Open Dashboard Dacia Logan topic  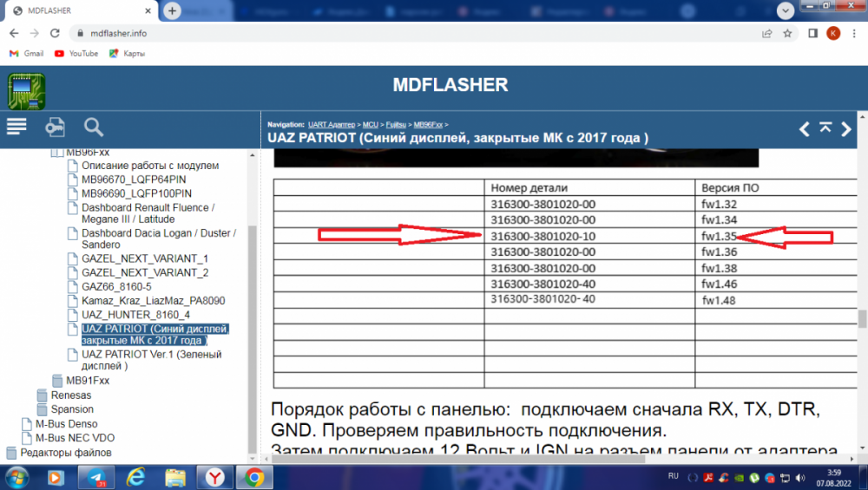[x=158, y=238]
